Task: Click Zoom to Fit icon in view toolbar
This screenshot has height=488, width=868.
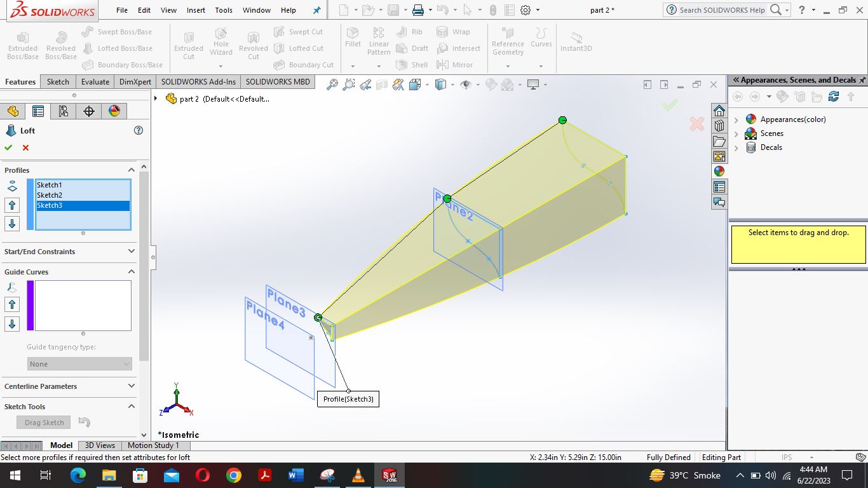Action: pos(332,85)
